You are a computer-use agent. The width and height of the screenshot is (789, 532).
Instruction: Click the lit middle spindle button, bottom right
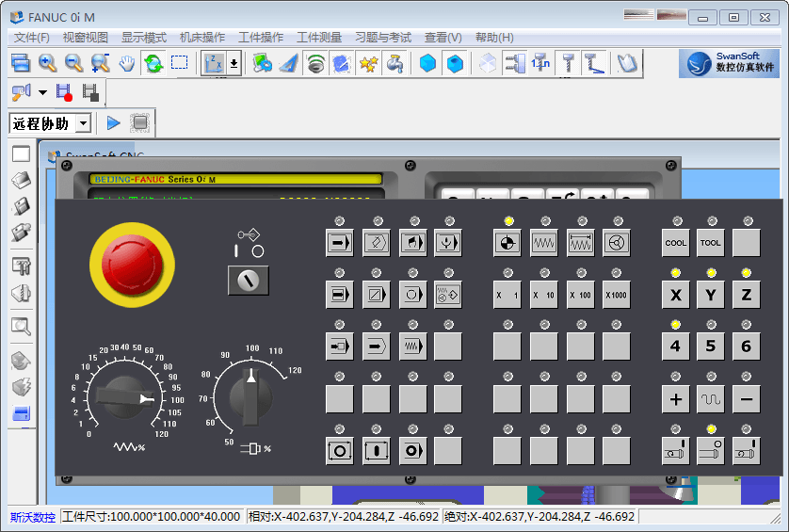click(711, 450)
